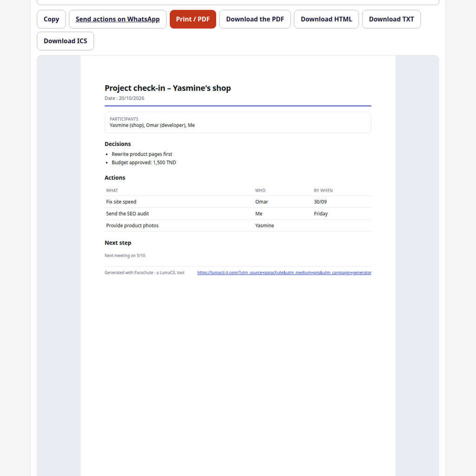Click the 'Friday' due date cell
Screen dimensions: 476x476
click(321, 214)
